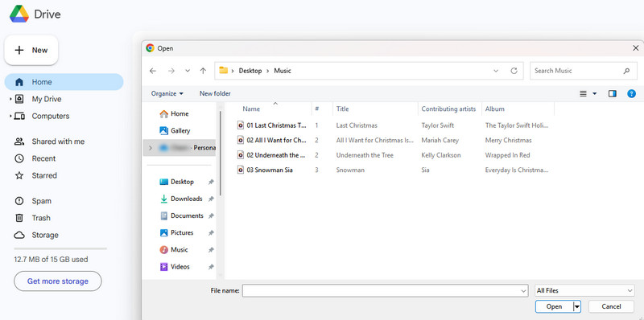Click the search magnifier icon
This screenshot has height=320, width=644.
[x=626, y=71]
